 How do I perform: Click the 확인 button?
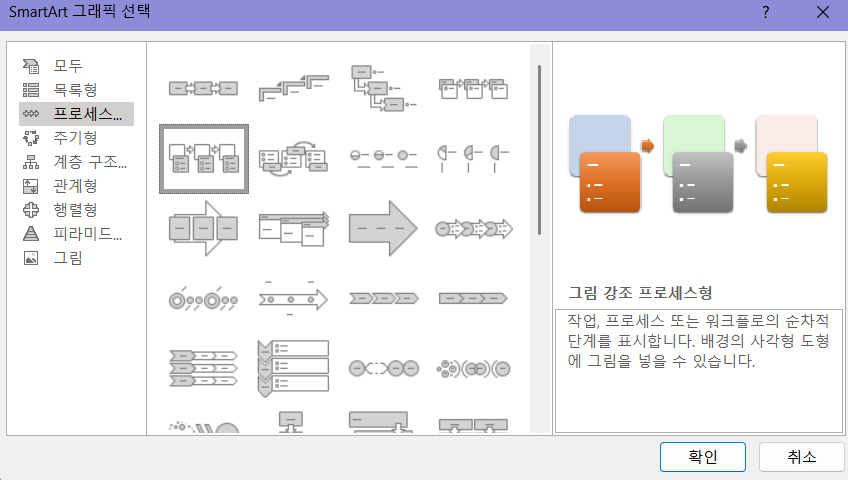(x=703, y=457)
